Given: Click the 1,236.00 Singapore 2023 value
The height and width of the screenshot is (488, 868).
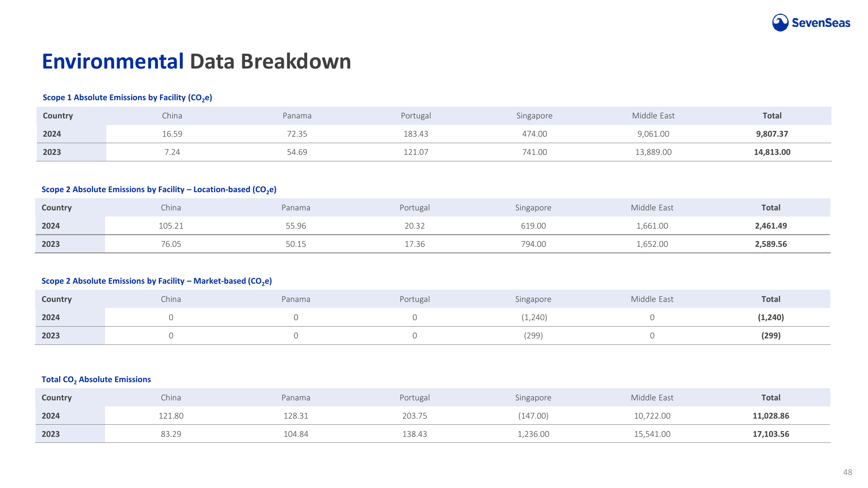Looking at the screenshot, I should pyautogui.click(x=533, y=434).
